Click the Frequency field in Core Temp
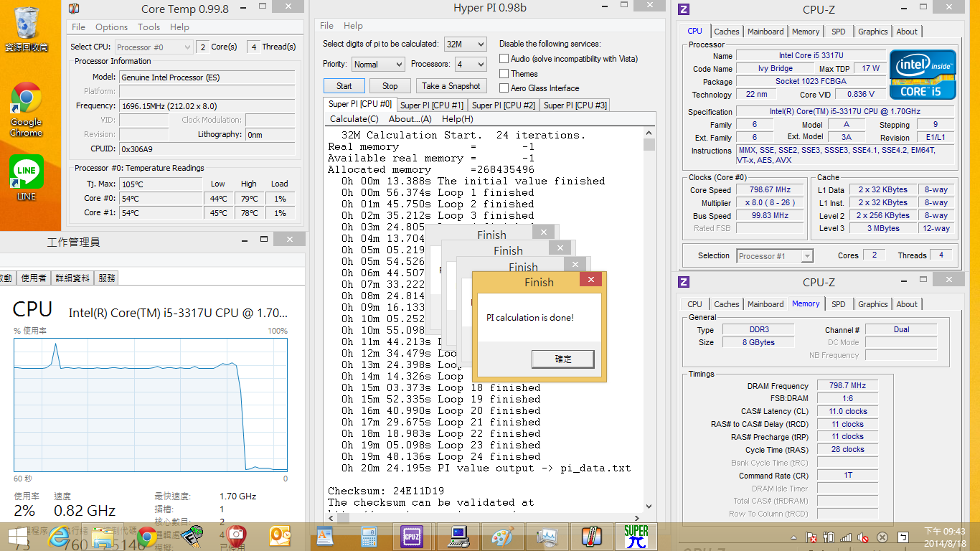 207,105
